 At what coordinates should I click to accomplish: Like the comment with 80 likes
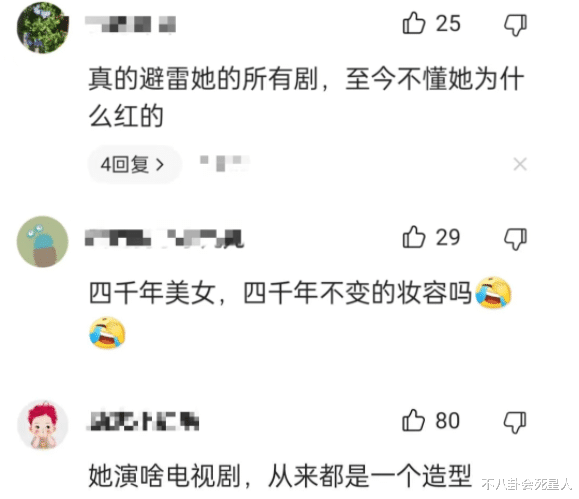414,420
